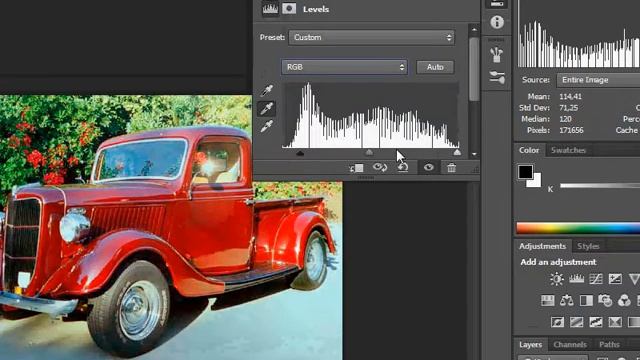Switch to the Channels tab

pos(570,344)
